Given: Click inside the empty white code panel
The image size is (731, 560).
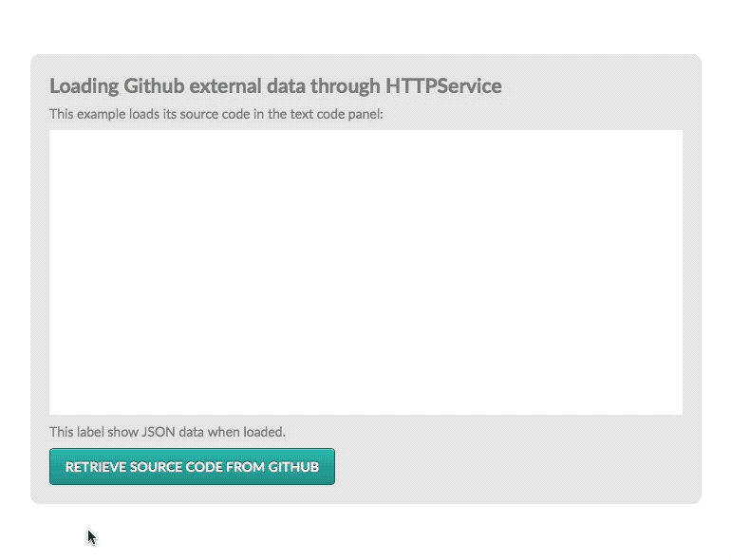Looking at the screenshot, I should coord(365,272).
